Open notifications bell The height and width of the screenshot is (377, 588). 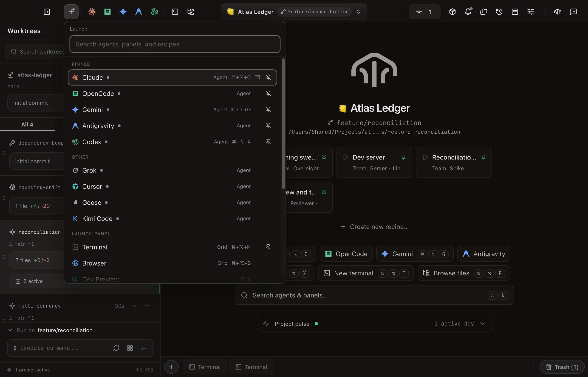(x=468, y=12)
